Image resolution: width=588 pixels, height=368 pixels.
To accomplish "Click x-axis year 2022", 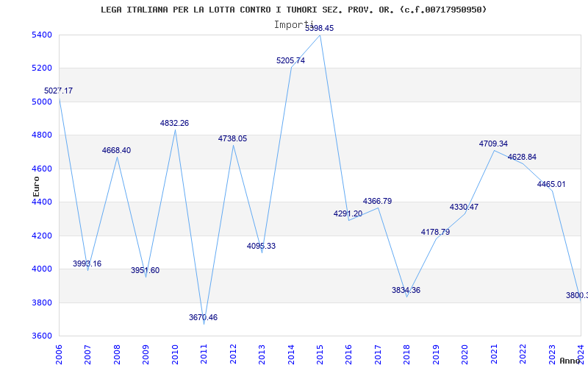I will pyautogui.click(x=523, y=354).
